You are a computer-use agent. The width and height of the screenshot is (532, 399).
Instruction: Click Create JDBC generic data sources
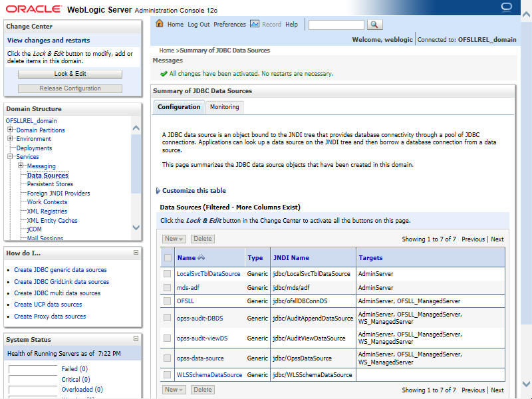(x=61, y=270)
